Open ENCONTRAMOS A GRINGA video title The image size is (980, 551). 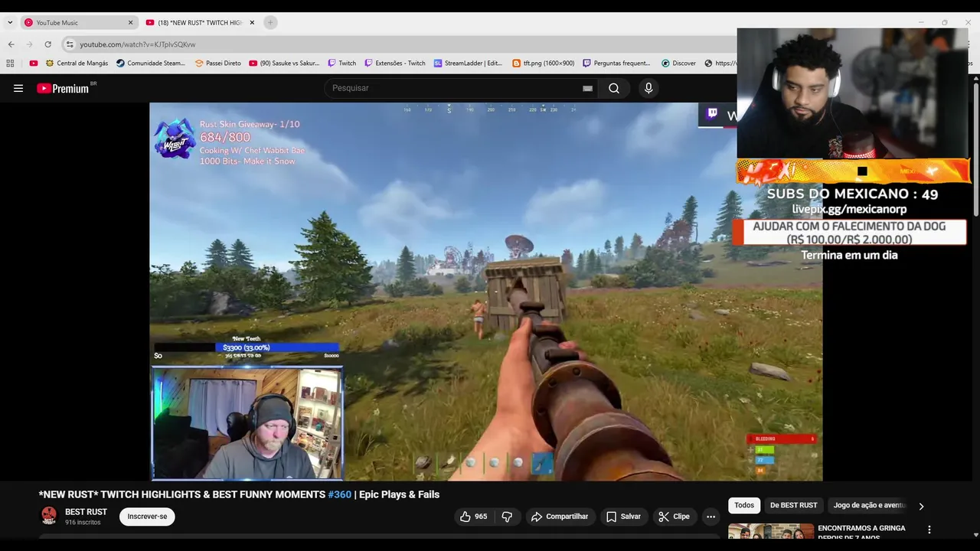tap(861, 532)
